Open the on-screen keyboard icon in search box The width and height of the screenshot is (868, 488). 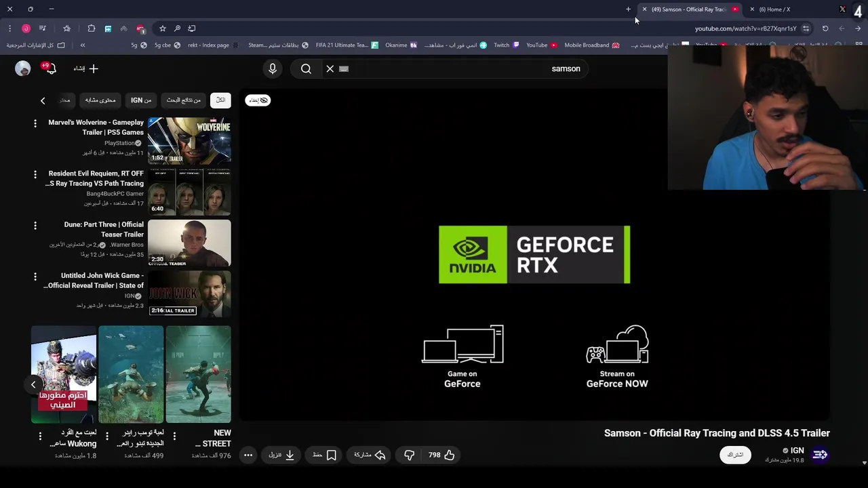(344, 68)
